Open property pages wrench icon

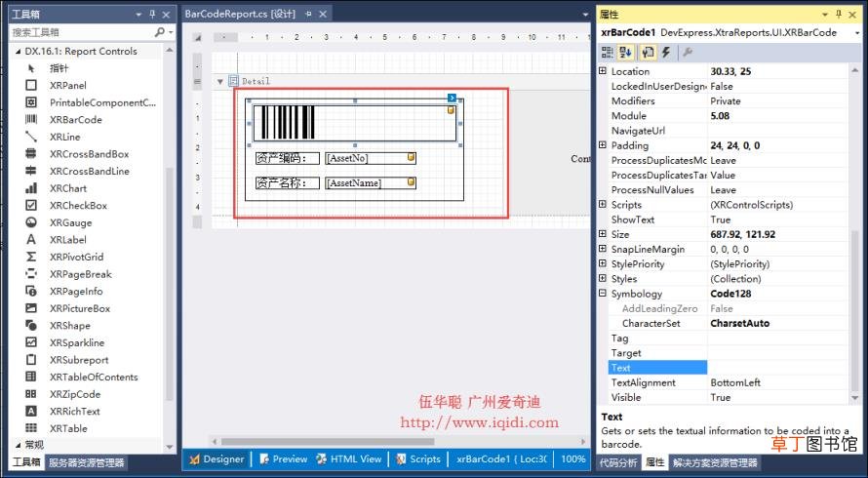point(687,53)
